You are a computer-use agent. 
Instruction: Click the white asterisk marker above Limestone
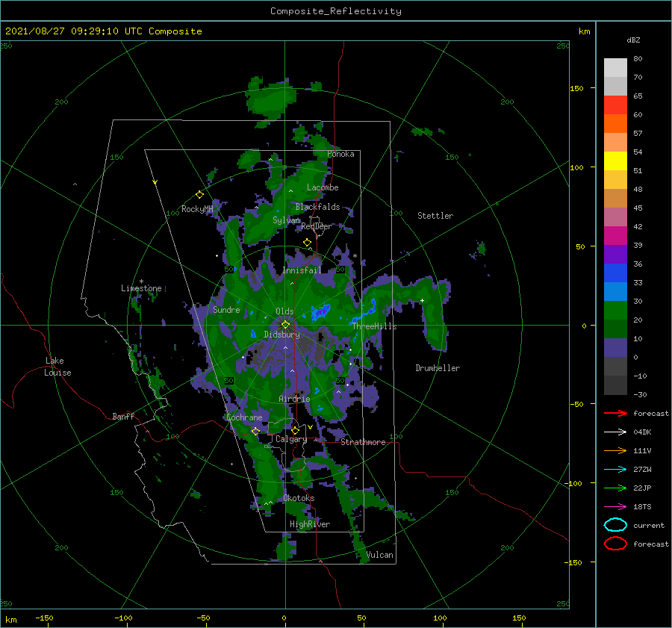click(x=141, y=282)
